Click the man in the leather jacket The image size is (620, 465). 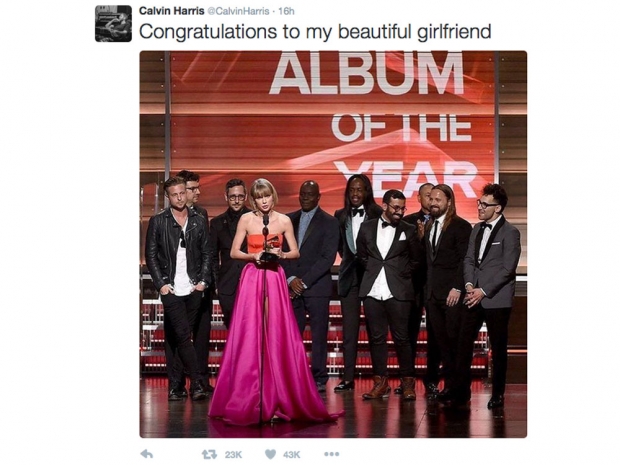pos(179,287)
